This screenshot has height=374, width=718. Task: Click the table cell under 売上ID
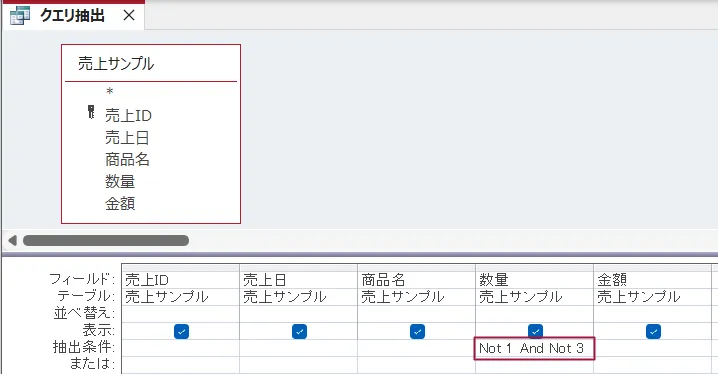pos(180,297)
